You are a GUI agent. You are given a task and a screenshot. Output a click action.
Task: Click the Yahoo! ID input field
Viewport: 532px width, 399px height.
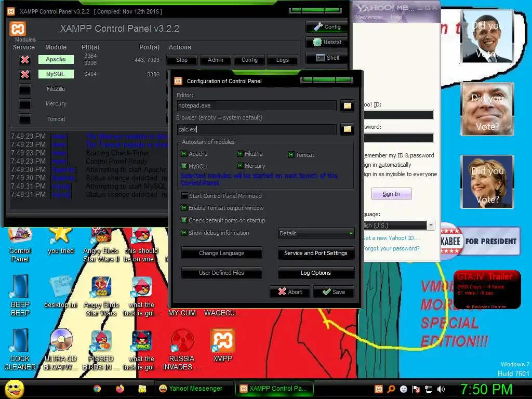coord(398,115)
